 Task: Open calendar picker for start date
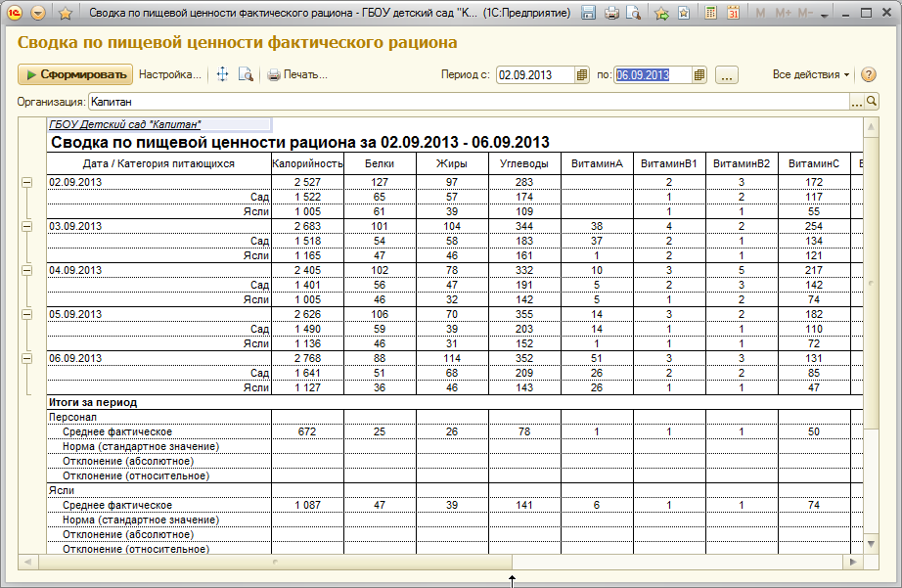(582, 74)
